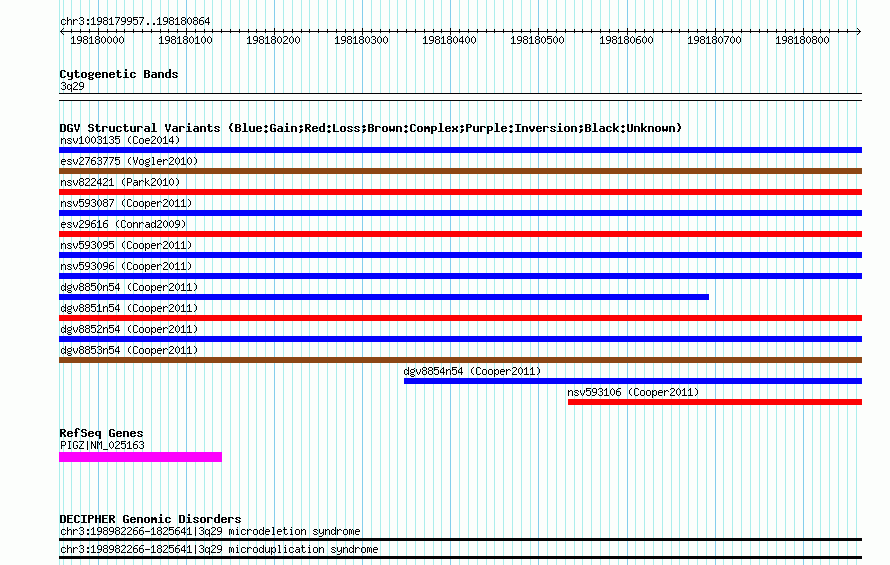Click the 3q29 band label
890x565 pixels.
coord(72,86)
